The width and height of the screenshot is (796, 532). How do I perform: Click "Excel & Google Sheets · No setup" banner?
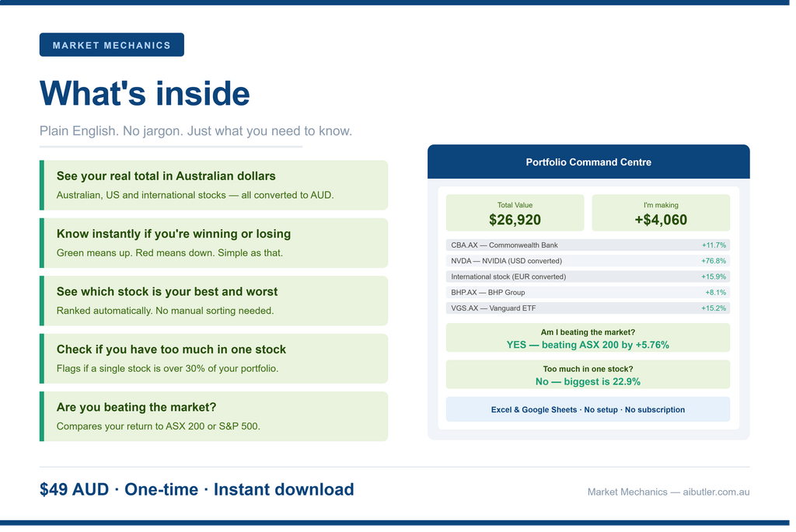(588, 409)
